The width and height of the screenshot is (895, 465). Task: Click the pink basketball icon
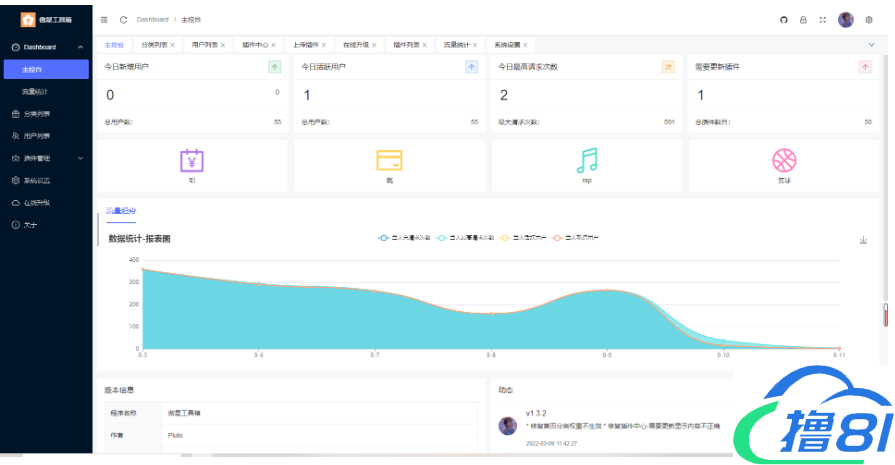(784, 161)
